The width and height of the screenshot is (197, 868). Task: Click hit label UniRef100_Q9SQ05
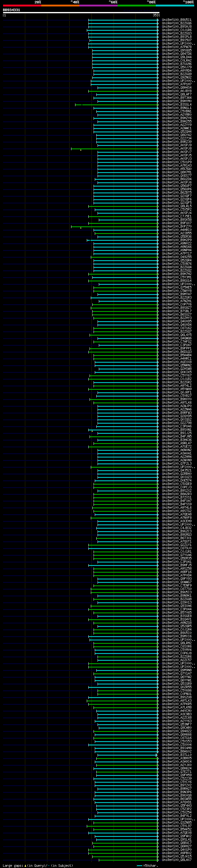176,50
